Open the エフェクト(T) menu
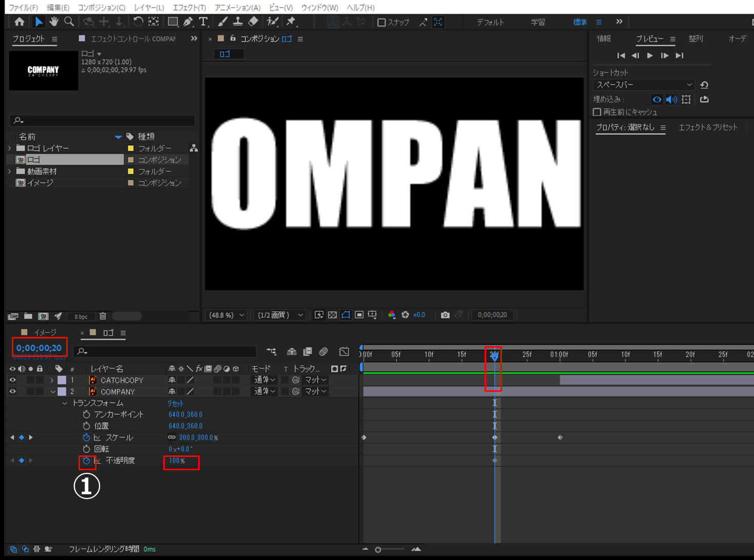Screen dimensions: 754x560 coord(189,7)
